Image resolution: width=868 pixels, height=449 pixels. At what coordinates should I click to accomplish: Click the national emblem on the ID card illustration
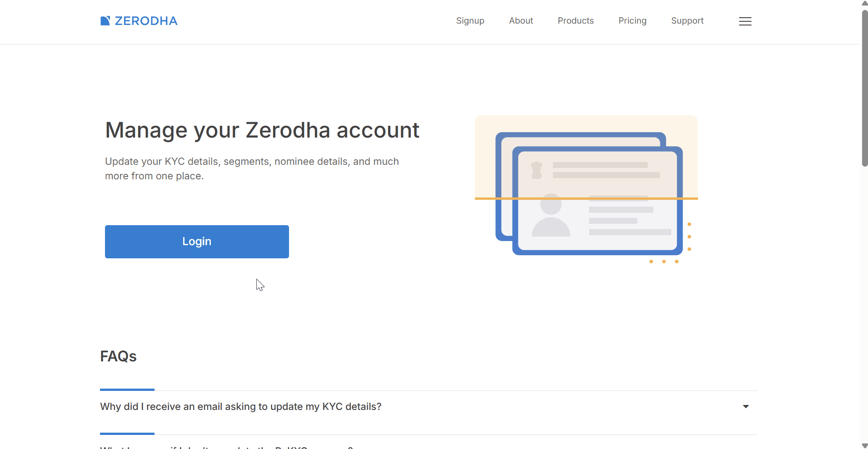pos(537,170)
